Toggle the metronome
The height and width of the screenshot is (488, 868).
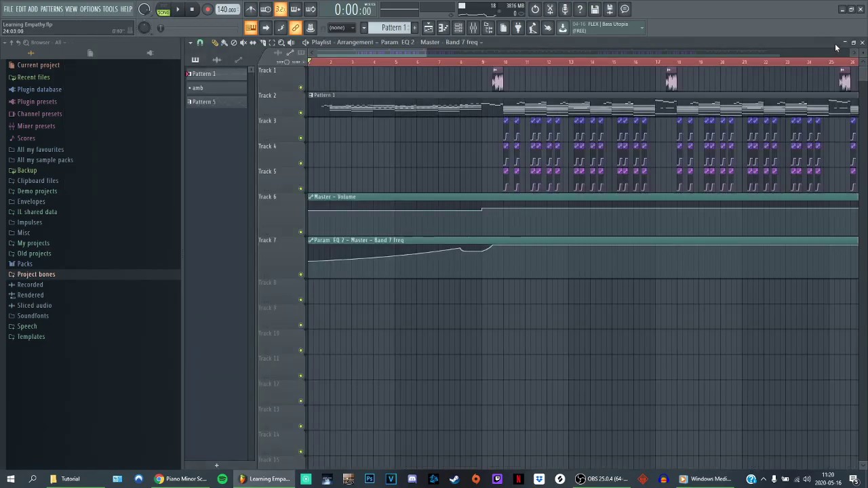pyautogui.click(x=251, y=9)
